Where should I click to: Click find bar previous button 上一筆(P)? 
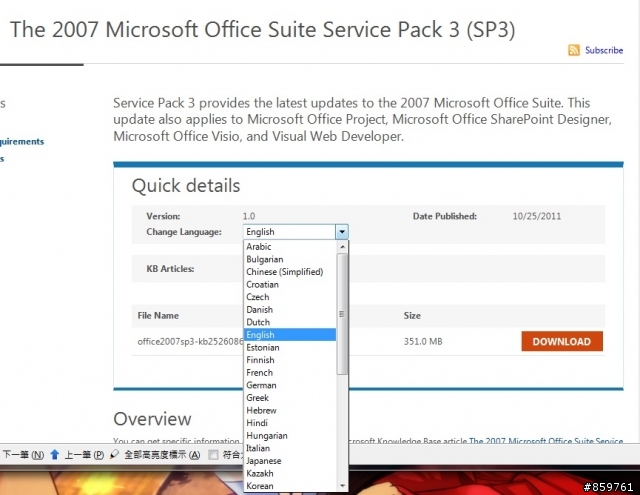coord(84,454)
